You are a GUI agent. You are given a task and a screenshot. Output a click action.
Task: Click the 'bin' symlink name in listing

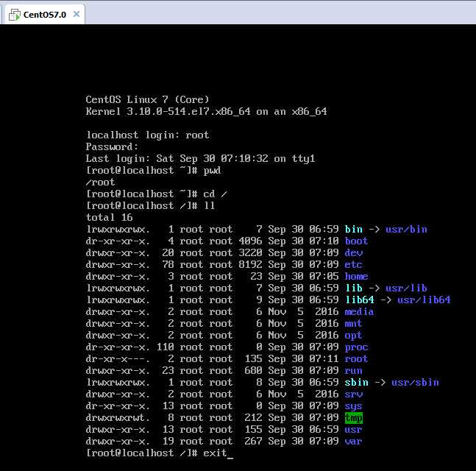[354, 229]
